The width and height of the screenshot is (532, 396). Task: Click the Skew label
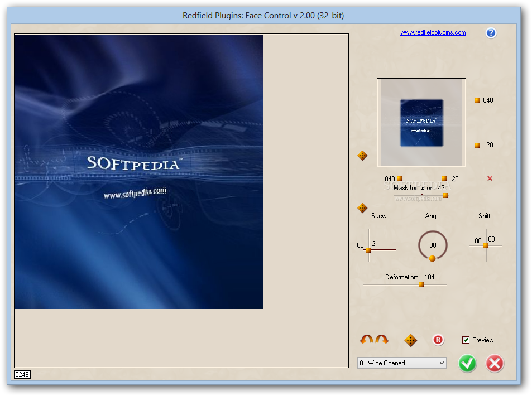pyautogui.click(x=379, y=216)
